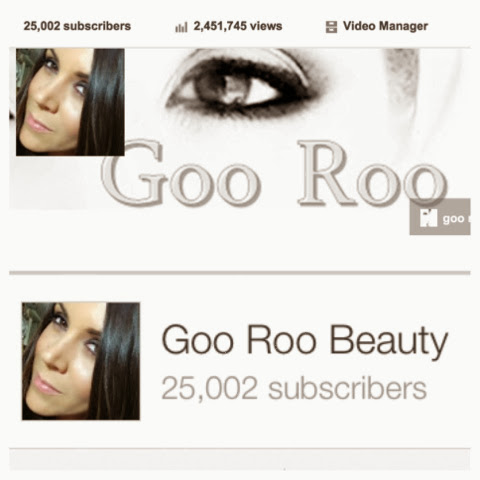
Task: Click the shaded nose sketch in the banner
Action: pyautogui.click(x=404, y=78)
